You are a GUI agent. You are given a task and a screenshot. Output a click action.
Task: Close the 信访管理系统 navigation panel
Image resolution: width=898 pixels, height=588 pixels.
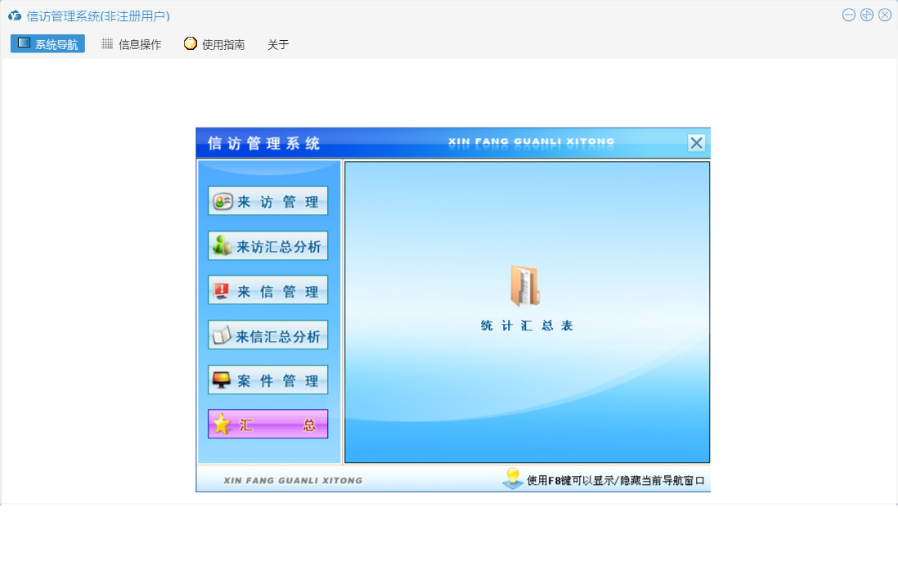pos(697,143)
